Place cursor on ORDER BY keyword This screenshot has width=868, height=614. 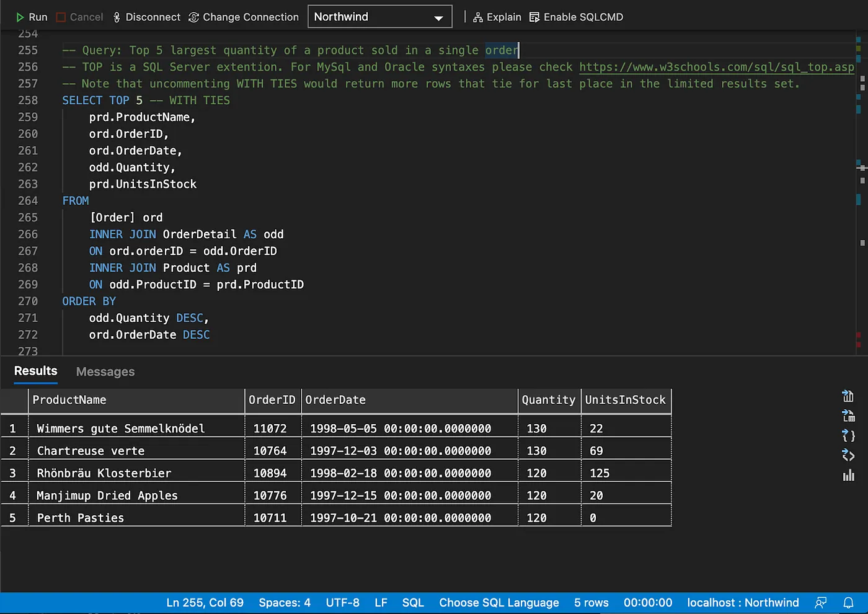tap(89, 301)
